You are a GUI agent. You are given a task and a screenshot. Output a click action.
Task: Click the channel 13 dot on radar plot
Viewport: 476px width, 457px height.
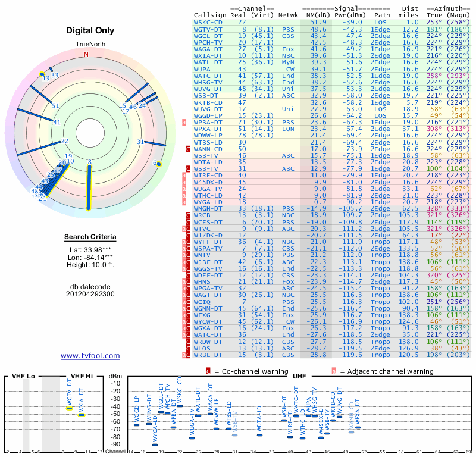[42, 74]
